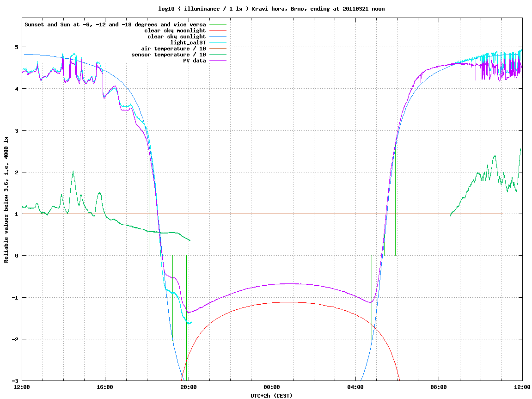Click the left-end x-axis tick label 12:00
The height and width of the screenshot is (399, 532).
coord(22,387)
